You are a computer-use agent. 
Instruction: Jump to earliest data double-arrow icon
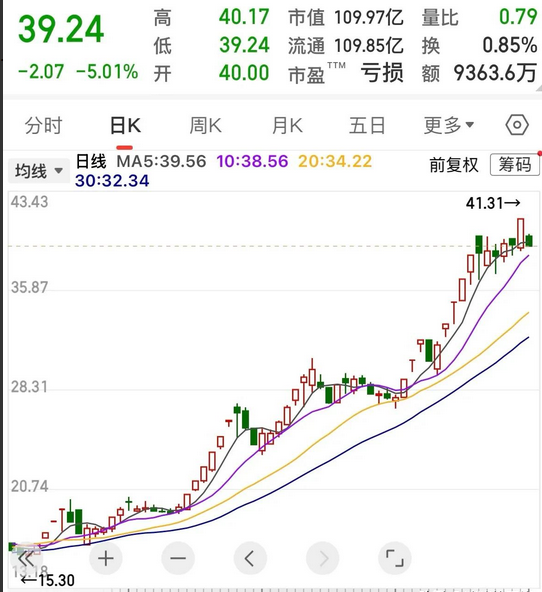tap(26, 558)
